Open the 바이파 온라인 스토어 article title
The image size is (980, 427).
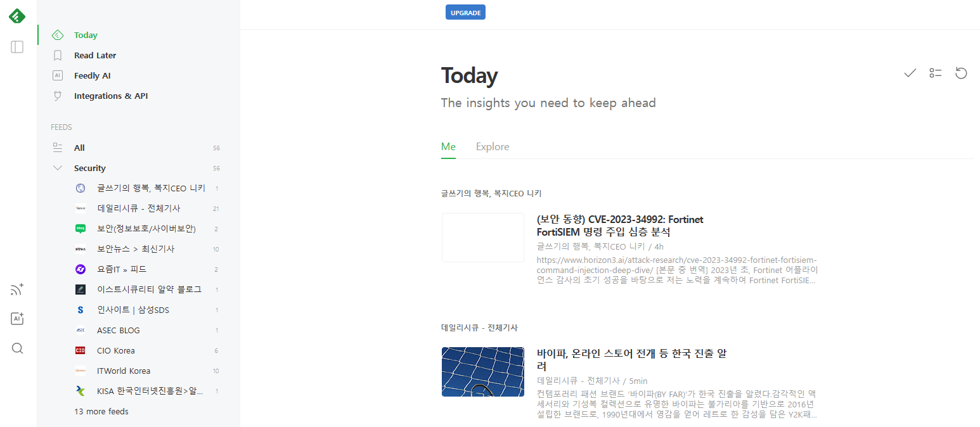tap(631, 360)
